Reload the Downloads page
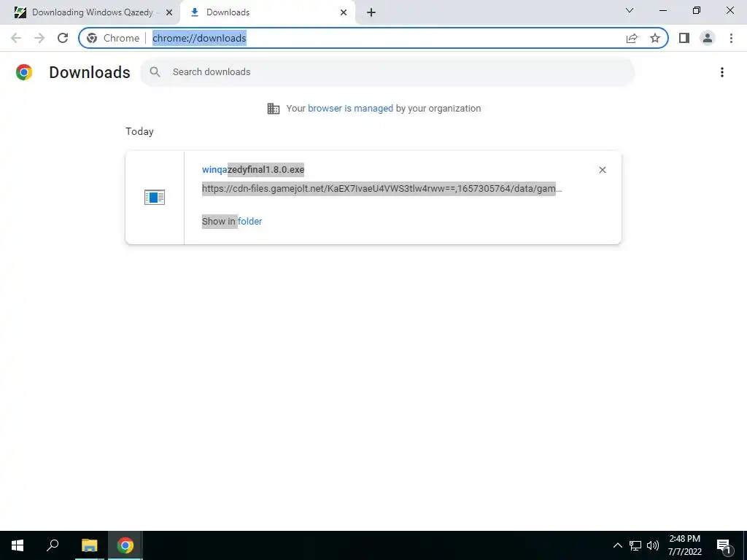 63,38
